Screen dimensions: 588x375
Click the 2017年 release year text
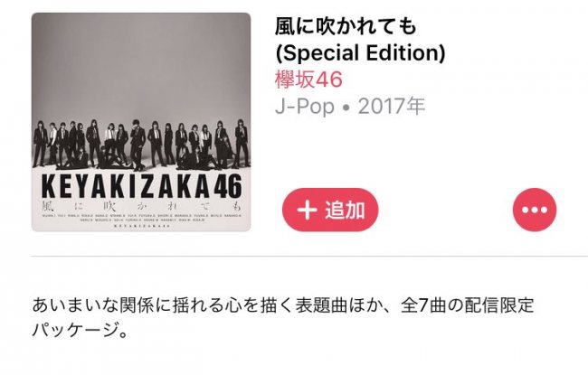(392, 106)
